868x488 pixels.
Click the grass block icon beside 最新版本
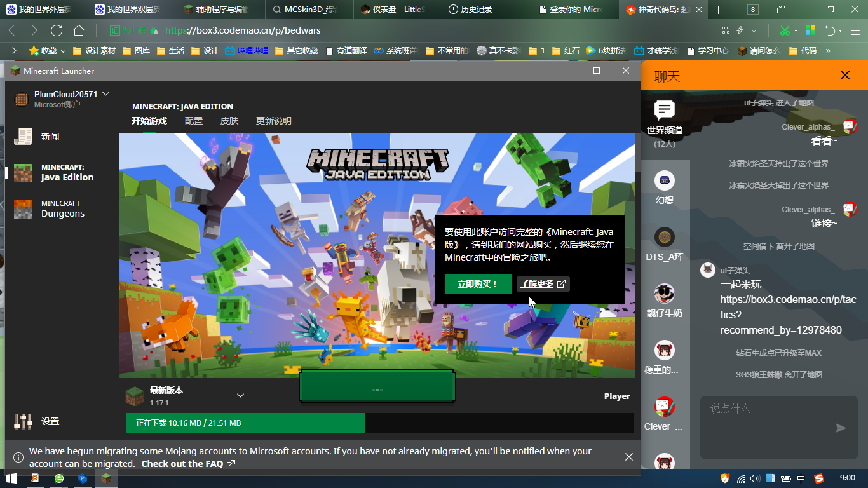click(135, 396)
